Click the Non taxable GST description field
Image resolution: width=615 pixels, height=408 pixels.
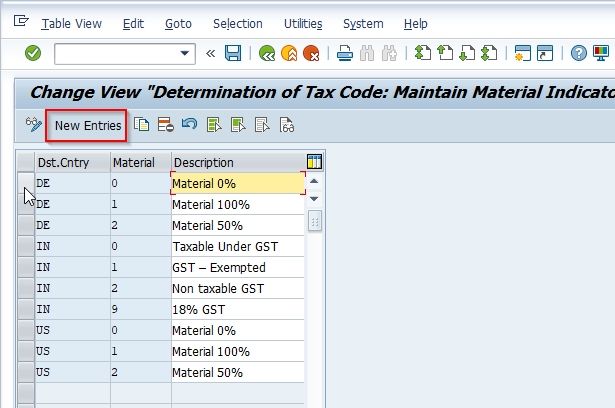[x=238, y=288]
